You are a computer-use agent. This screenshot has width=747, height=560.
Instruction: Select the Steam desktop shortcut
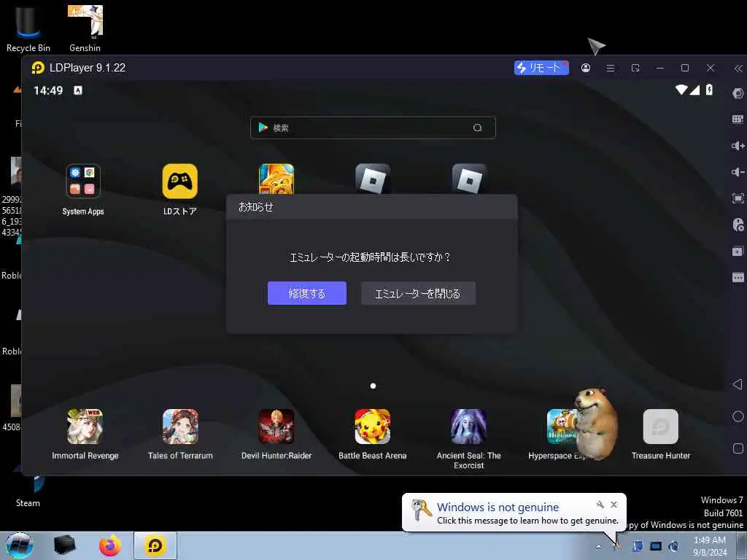(x=28, y=491)
